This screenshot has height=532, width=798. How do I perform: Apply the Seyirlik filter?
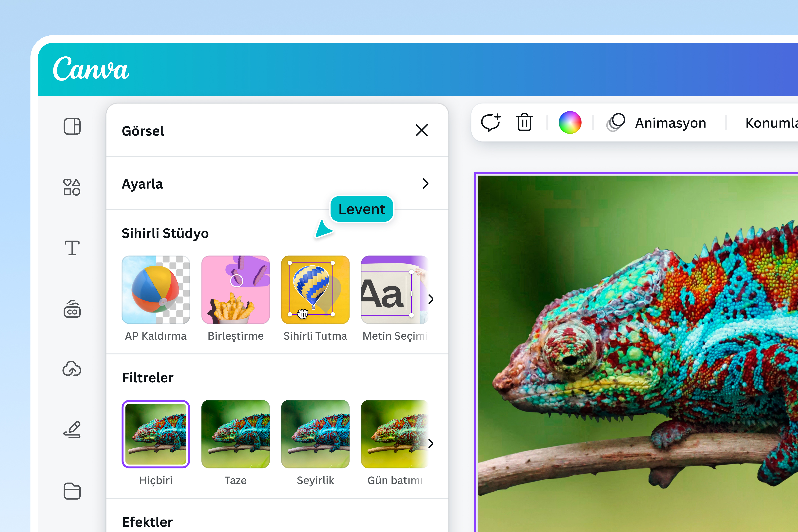[315, 434]
